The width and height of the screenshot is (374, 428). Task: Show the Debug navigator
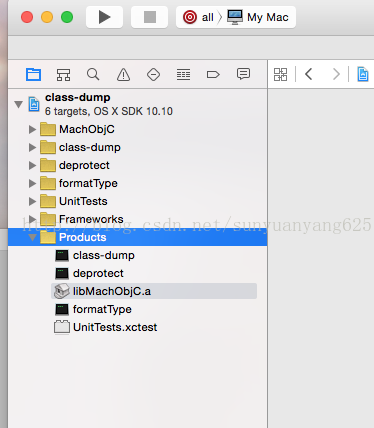click(183, 74)
